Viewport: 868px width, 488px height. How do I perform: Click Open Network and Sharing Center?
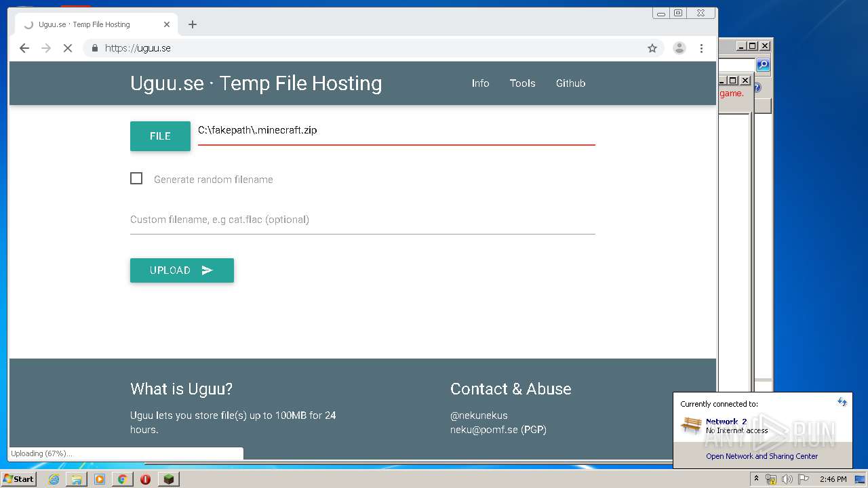click(762, 456)
